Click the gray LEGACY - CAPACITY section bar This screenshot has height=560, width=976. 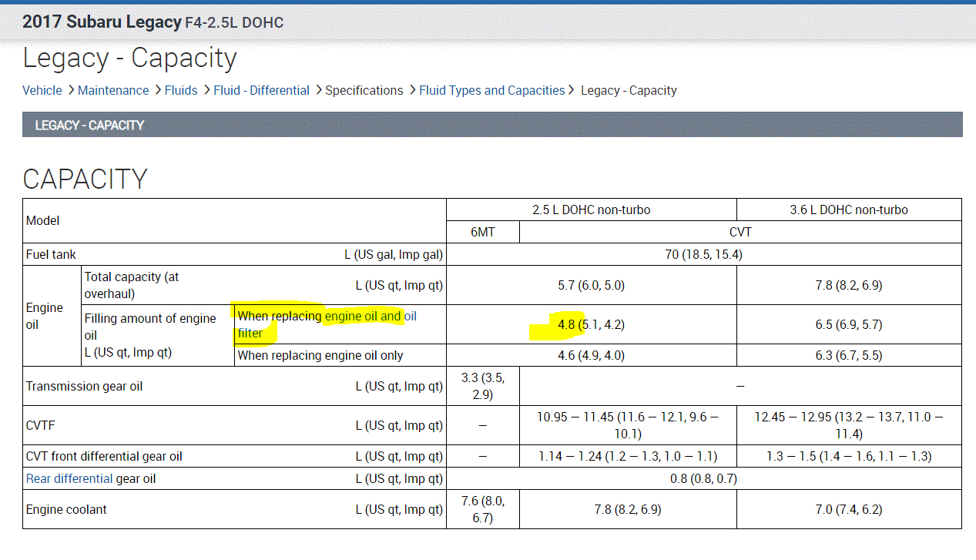point(492,125)
